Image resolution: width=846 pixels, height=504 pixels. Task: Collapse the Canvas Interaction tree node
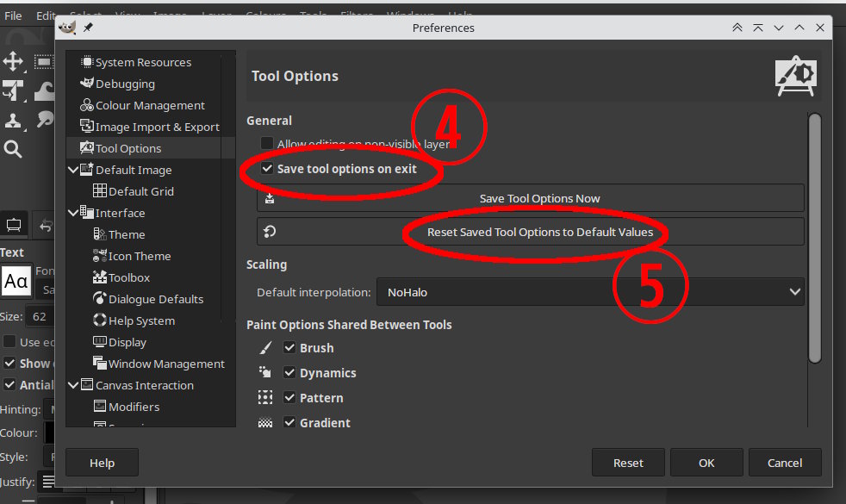tap(73, 385)
